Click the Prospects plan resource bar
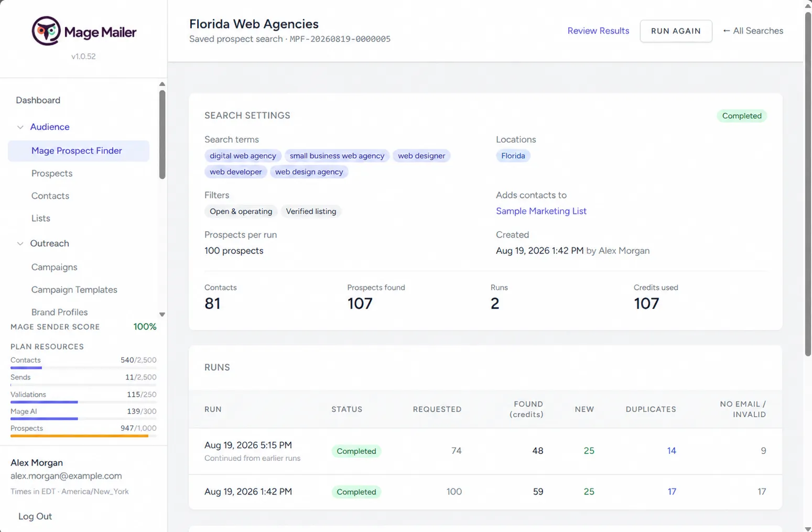Screen dimensions: 812x532 (83, 436)
